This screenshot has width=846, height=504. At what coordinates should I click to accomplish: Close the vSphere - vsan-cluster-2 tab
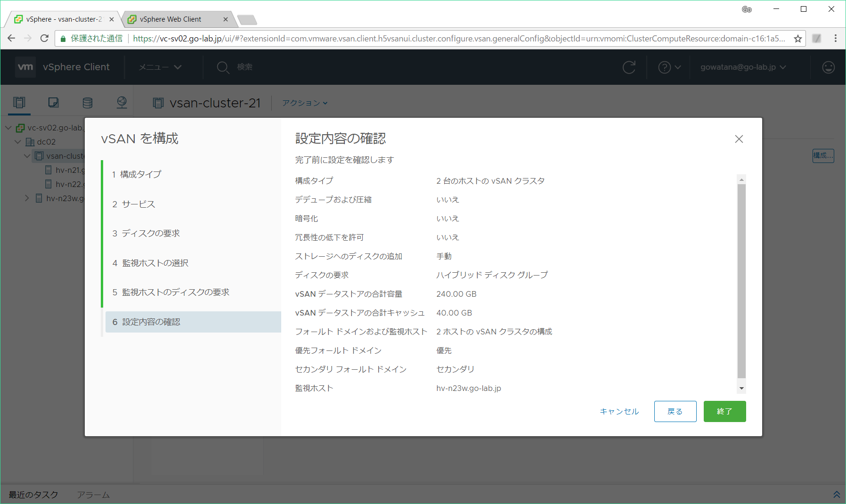point(112,19)
